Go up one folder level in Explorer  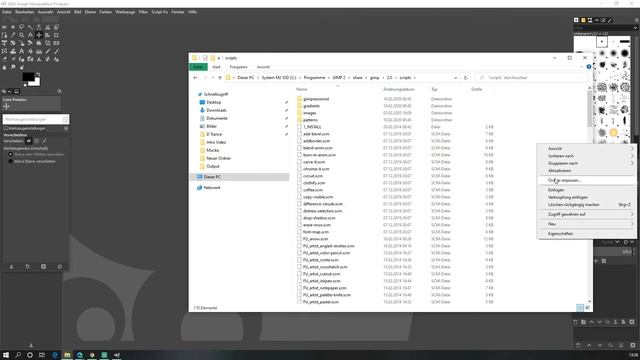click(220, 78)
